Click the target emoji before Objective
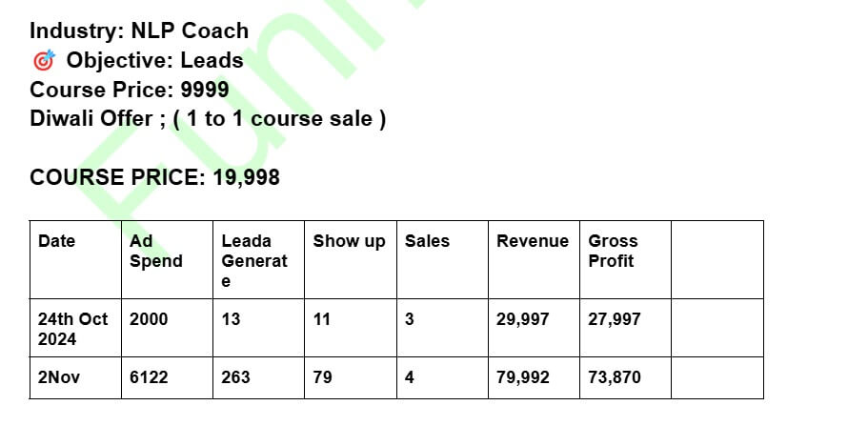868x426 pixels. tap(44, 61)
